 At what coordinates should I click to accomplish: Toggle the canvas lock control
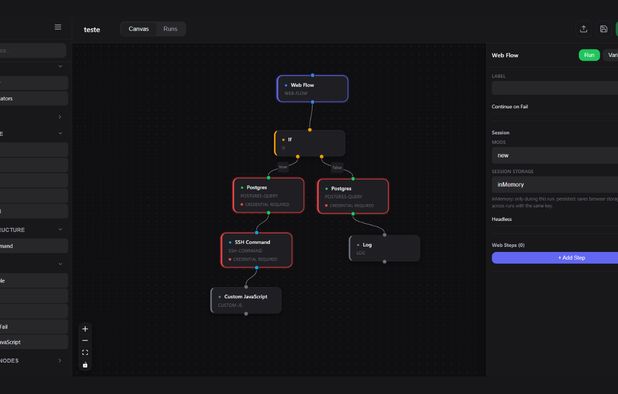pyautogui.click(x=85, y=365)
